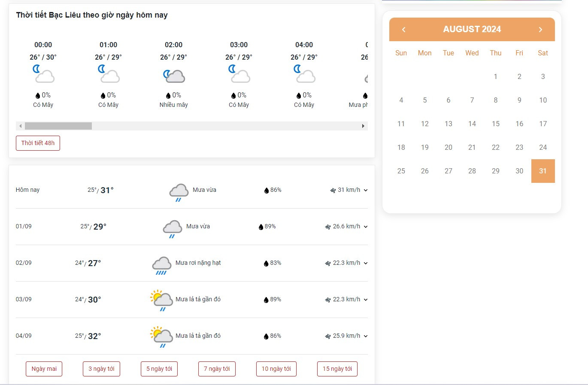Select August 25 in the calendar
Image resolution: width=588 pixels, height=385 pixels.
click(x=401, y=171)
